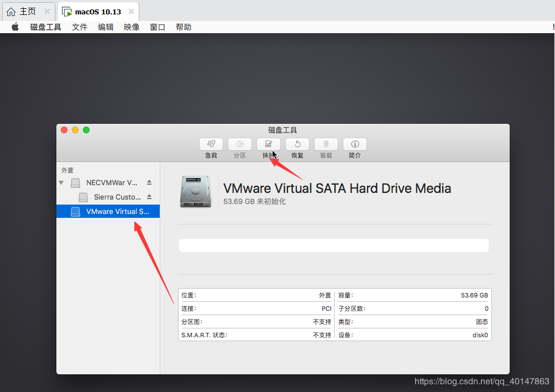555x392 pixels.
Task: Collapse the NECVMWar disk tree
Action: pyautogui.click(x=61, y=182)
